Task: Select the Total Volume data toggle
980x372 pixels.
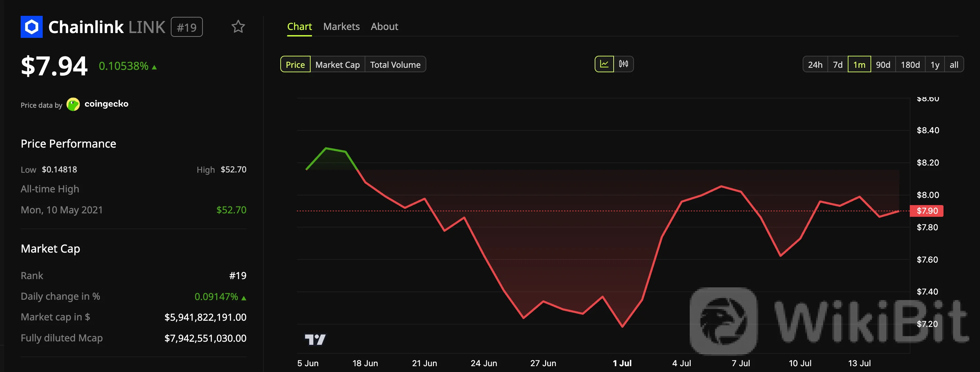Action: [395, 64]
